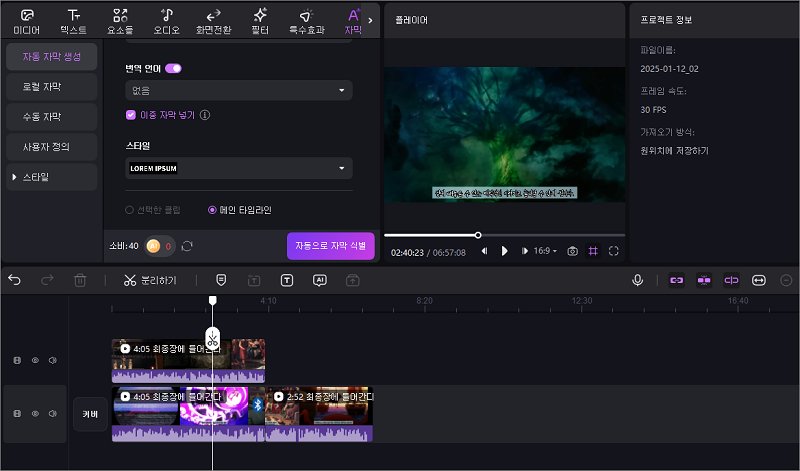
Task: Take a snapshot with the camera icon
Action: tap(572, 251)
